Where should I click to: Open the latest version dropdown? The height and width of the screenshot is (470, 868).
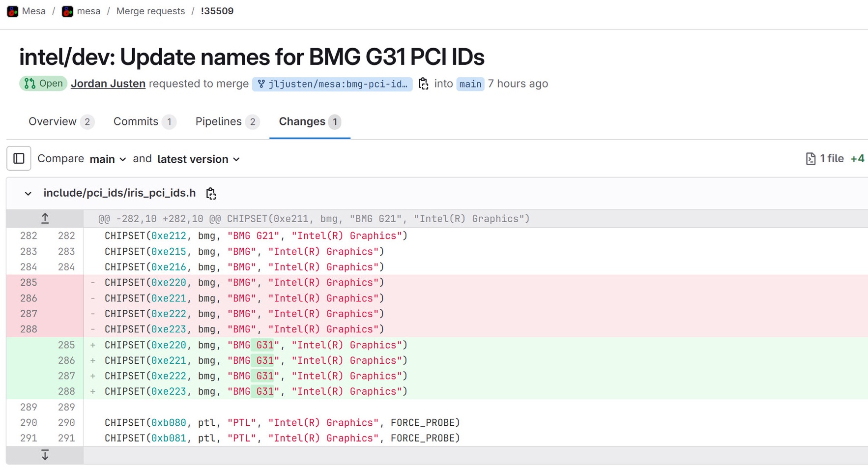[x=199, y=159]
